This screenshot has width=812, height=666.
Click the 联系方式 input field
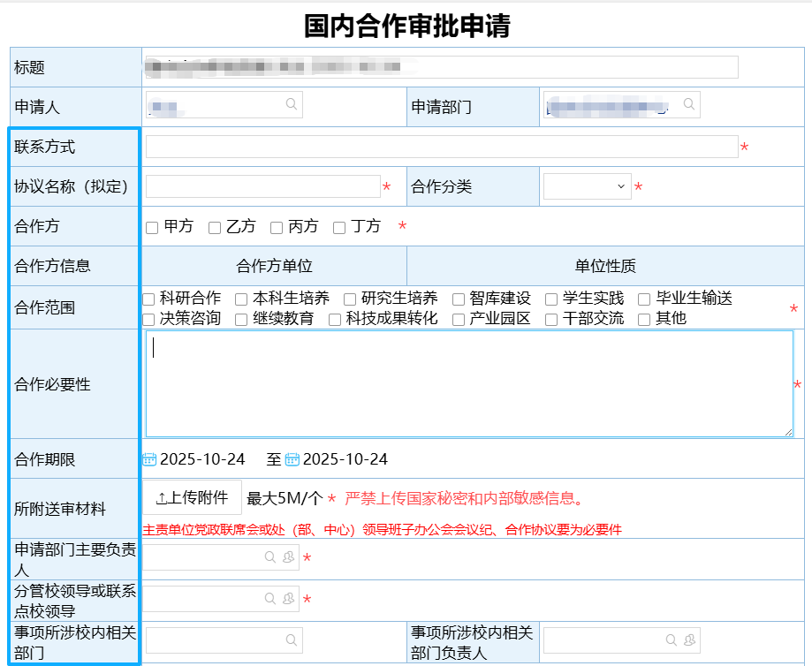click(x=442, y=147)
